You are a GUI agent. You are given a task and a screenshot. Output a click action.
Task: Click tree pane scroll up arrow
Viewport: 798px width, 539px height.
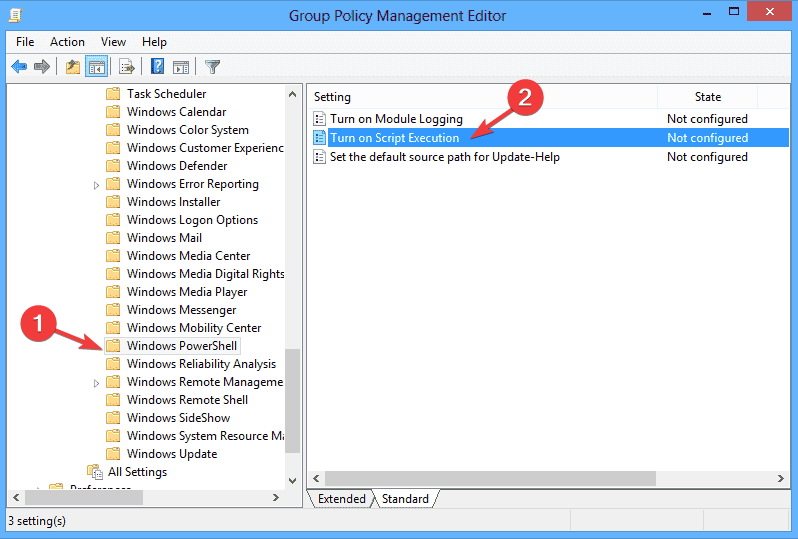292,94
